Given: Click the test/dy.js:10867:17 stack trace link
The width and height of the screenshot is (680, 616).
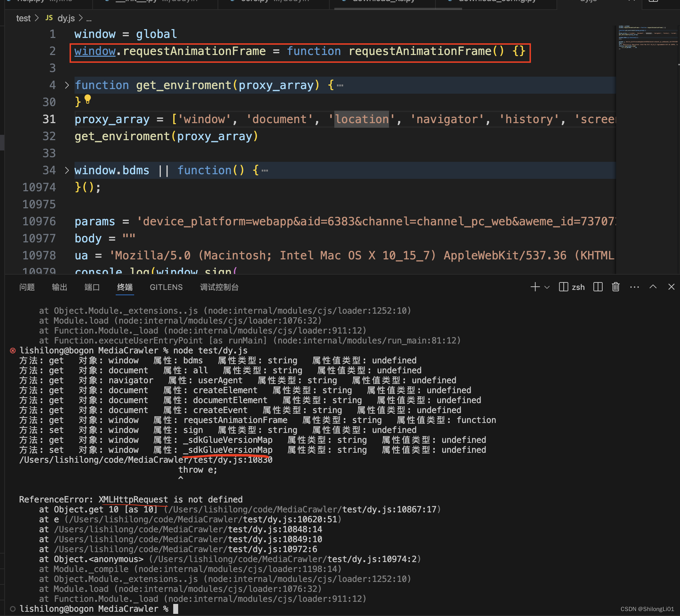Looking at the screenshot, I should 389,510.
